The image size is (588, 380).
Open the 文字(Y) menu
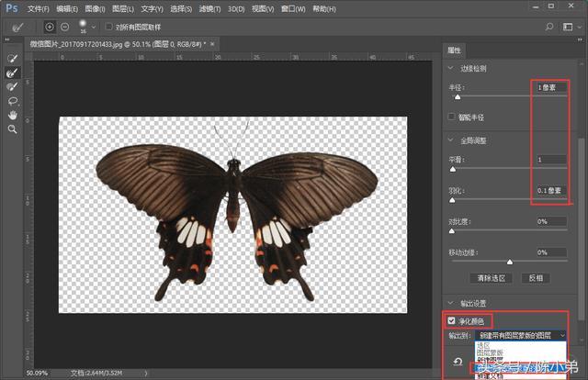[152, 8]
